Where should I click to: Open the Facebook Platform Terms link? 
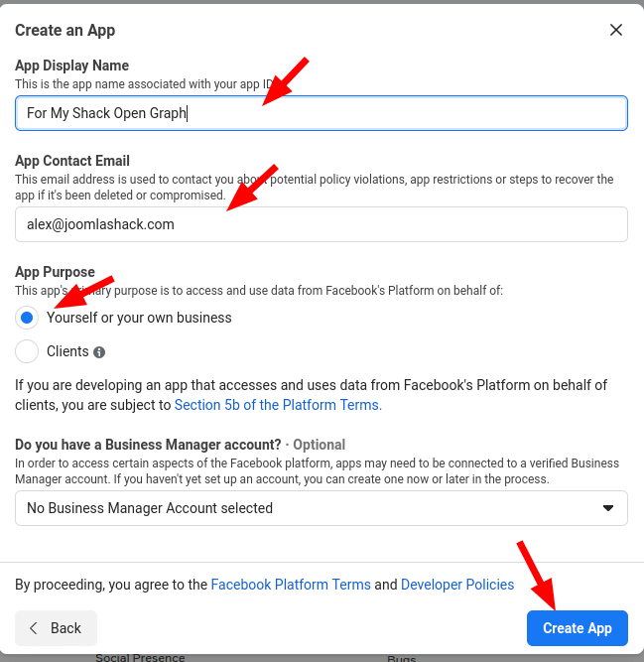pyautogui.click(x=291, y=585)
